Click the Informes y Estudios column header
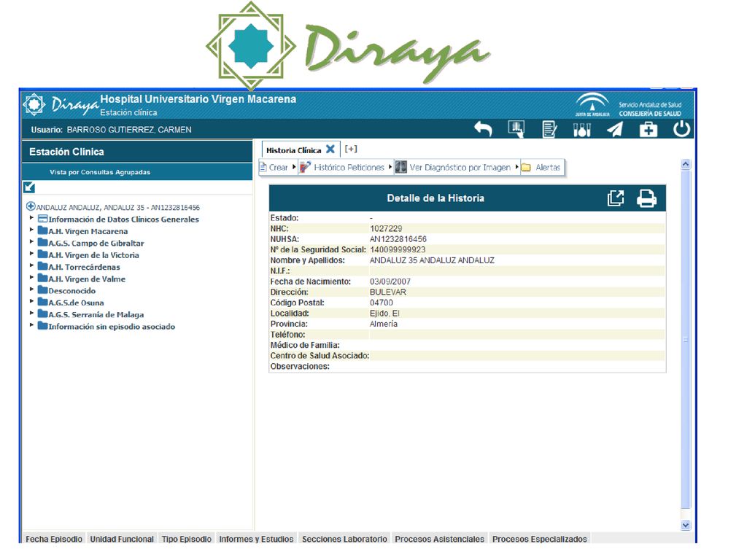The width and height of the screenshot is (747, 560). 256,539
